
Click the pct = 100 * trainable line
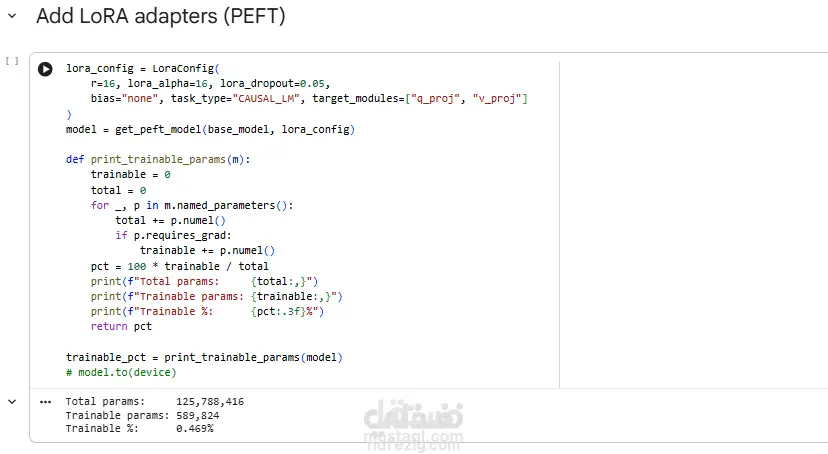pyautogui.click(x=180, y=266)
